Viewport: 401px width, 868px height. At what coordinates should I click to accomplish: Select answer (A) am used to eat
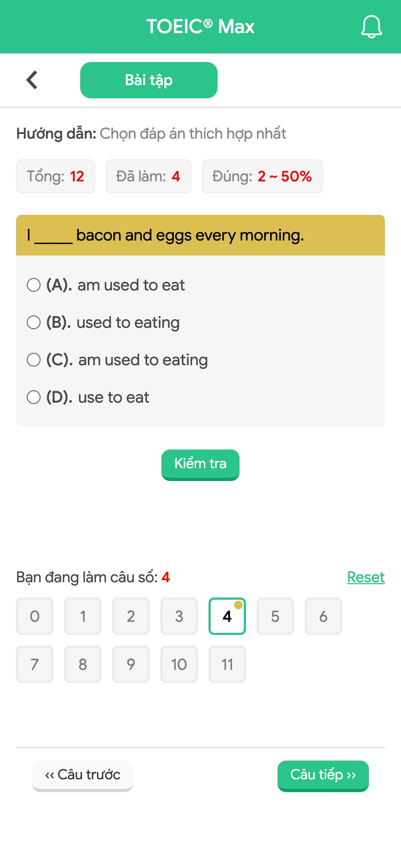pyautogui.click(x=106, y=285)
